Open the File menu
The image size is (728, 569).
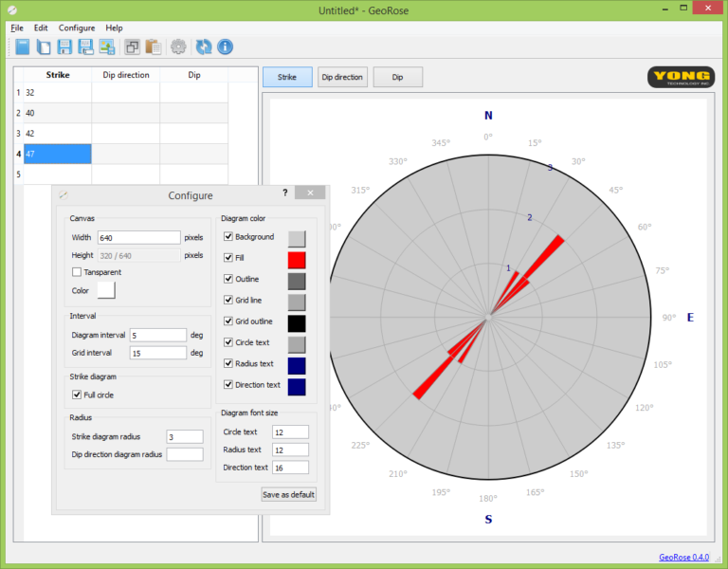[17, 28]
